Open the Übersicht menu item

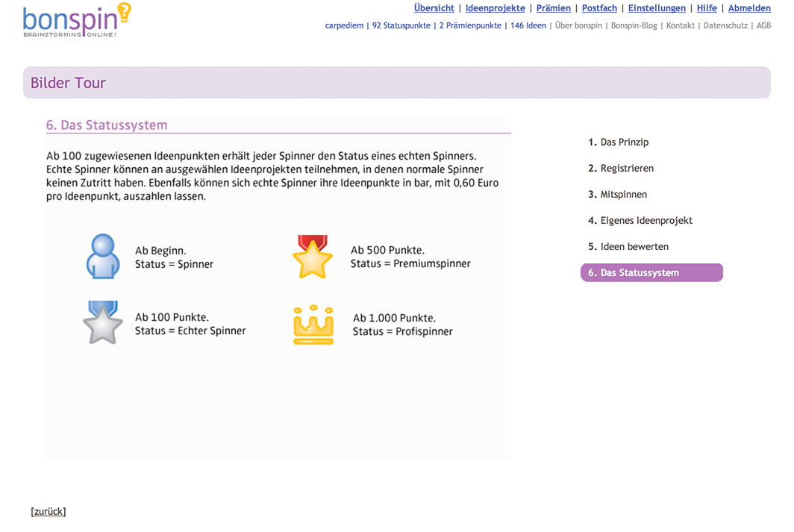434,8
